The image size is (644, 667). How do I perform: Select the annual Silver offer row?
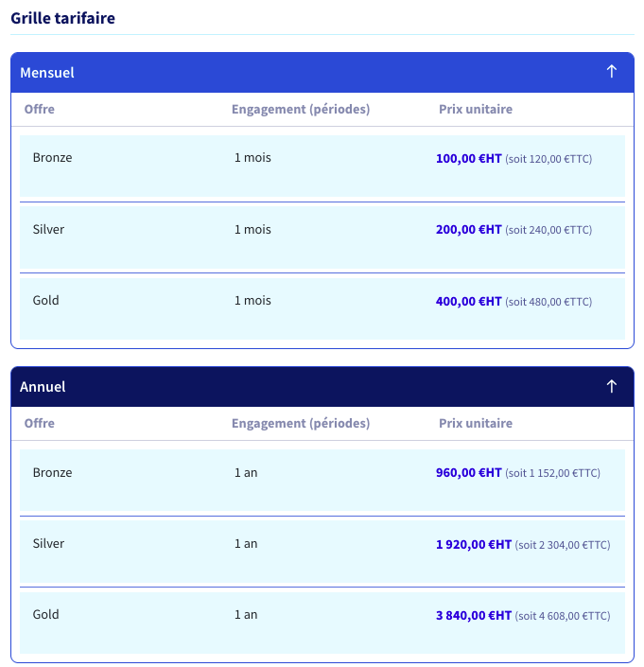[x=322, y=552]
